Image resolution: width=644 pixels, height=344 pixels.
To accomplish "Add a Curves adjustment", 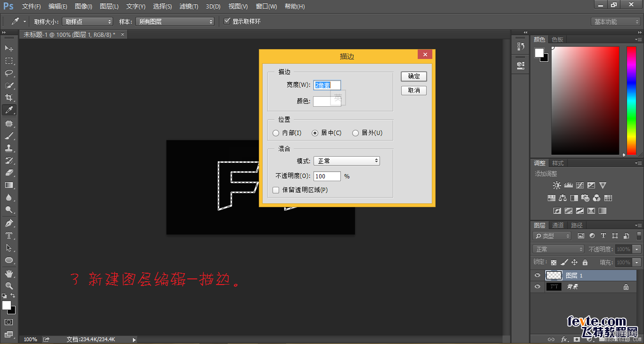I will tap(580, 185).
